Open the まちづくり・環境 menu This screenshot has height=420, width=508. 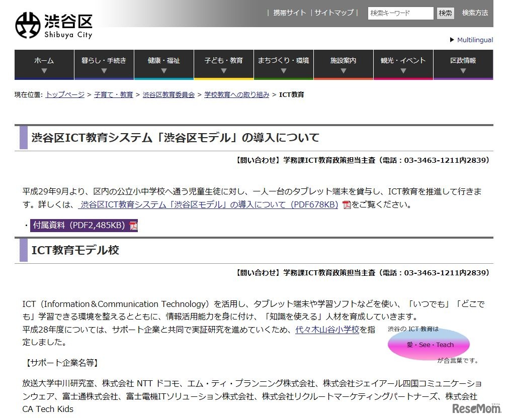[283, 64]
